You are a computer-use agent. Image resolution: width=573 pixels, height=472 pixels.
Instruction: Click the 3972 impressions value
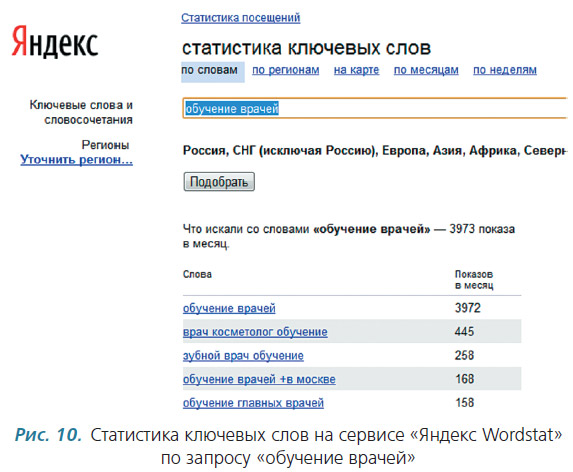click(x=467, y=308)
